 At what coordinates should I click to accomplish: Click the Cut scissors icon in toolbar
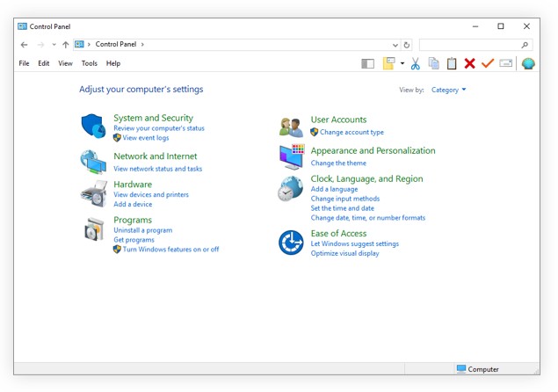416,63
